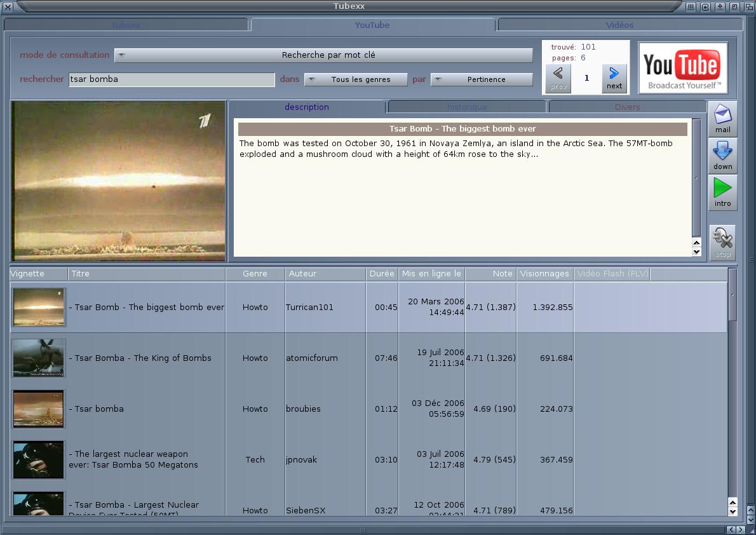The image size is (756, 535).
Task: Click the window border's scroll left arrow
Action: pyautogui.click(x=731, y=530)
